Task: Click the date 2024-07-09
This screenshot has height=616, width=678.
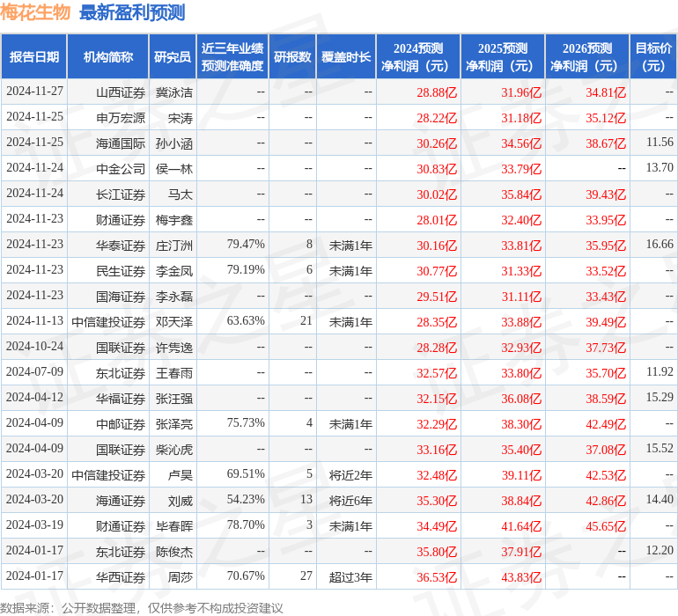Action: 34,371
